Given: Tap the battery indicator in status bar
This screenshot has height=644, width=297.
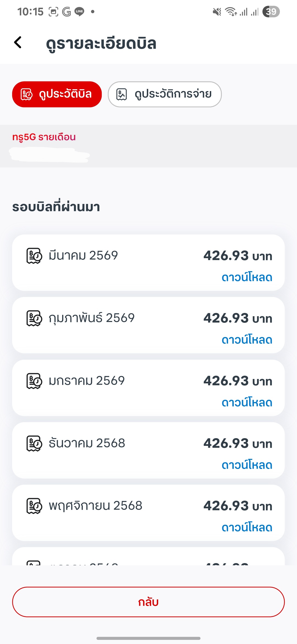Looking at the screenshot, I should [x=271, y=12].
